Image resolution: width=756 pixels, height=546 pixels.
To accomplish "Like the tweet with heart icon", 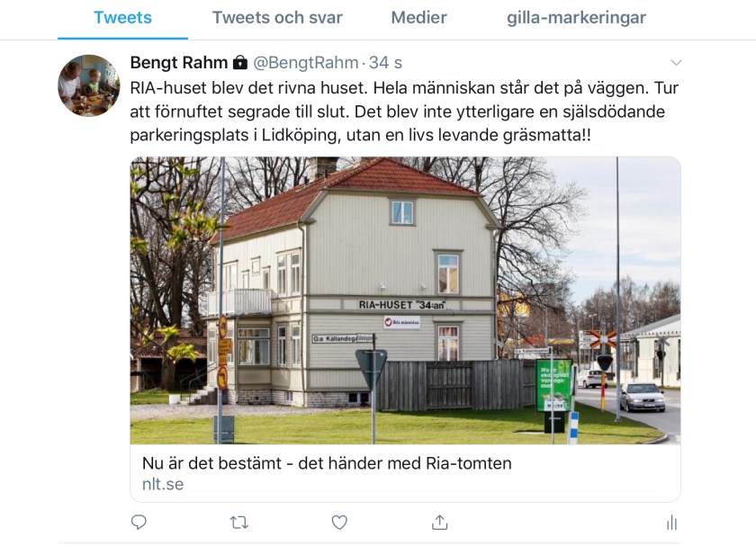I will (339, 523).
